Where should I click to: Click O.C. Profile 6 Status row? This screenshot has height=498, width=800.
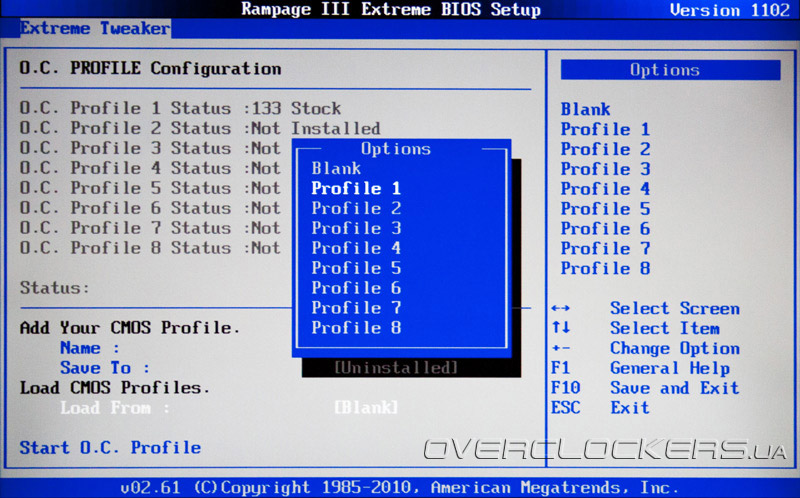[x=150, y=208]
